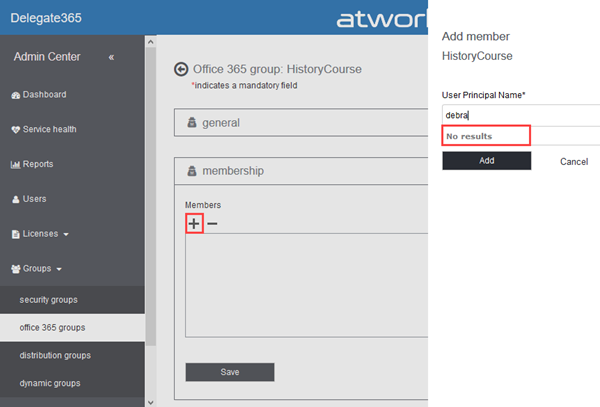This screenshot has height=407, width=600.
Task: Expand the general section header
Action: pyautogui.click(x=301, y=122)
